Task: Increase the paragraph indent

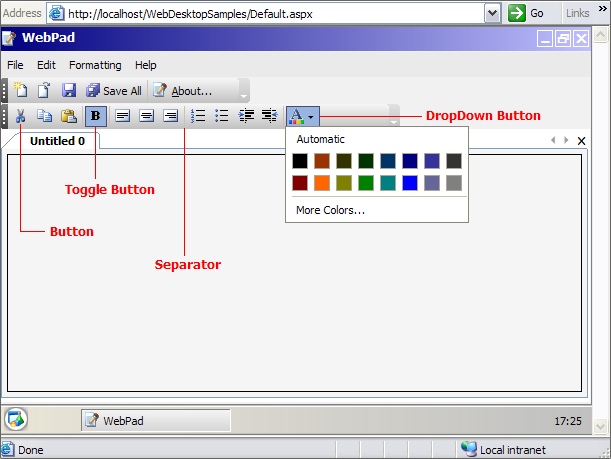Action: point(269,116)
